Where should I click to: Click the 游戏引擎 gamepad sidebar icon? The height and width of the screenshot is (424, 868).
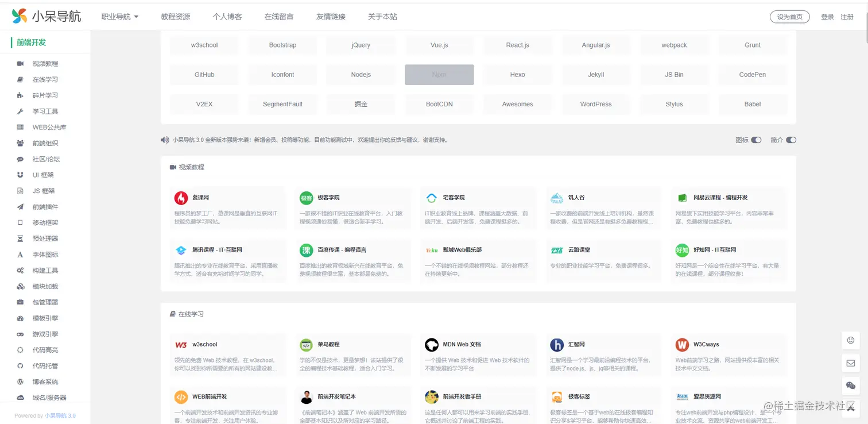click(20, 334)
